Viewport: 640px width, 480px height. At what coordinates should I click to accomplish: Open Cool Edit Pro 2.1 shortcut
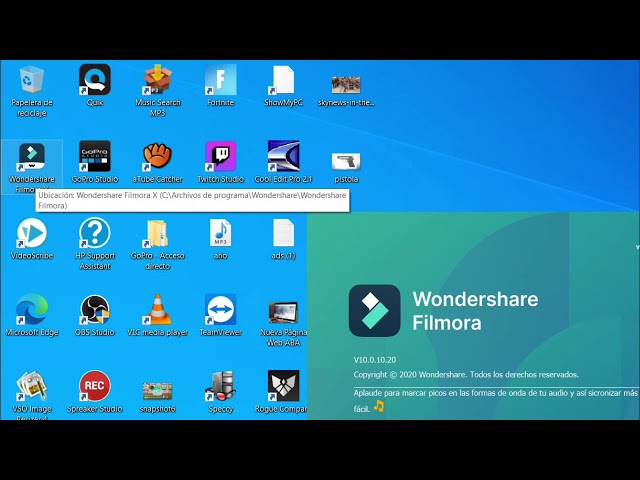coord(283,162)
